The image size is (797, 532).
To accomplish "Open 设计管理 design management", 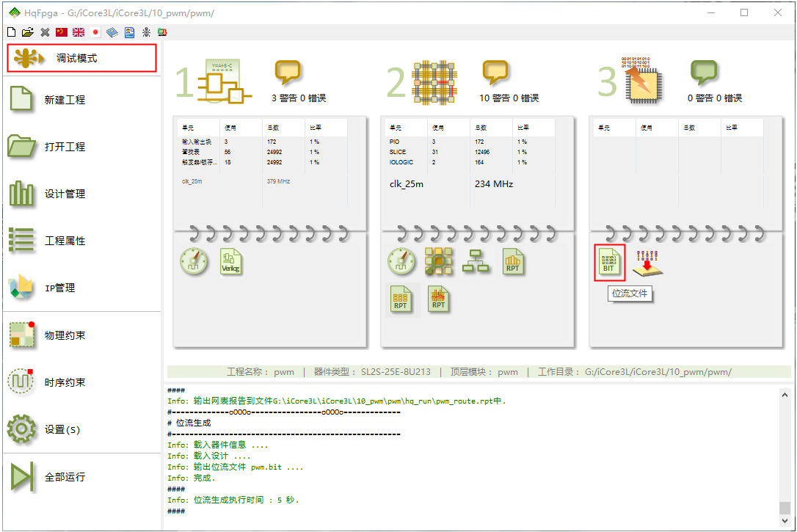I will click(65, 194).
